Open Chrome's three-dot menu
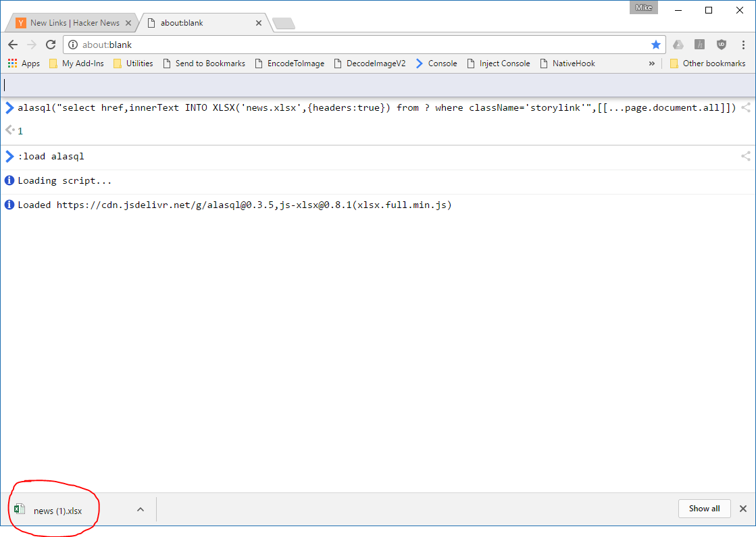Viewport: 756px width, 537px height. (x=744, y=44)
